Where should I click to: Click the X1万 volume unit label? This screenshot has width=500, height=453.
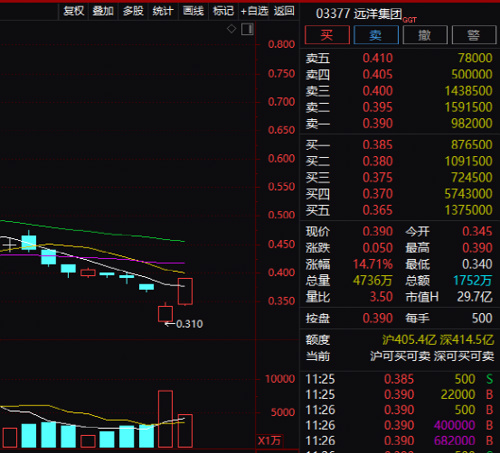click(x=269, y=441)
